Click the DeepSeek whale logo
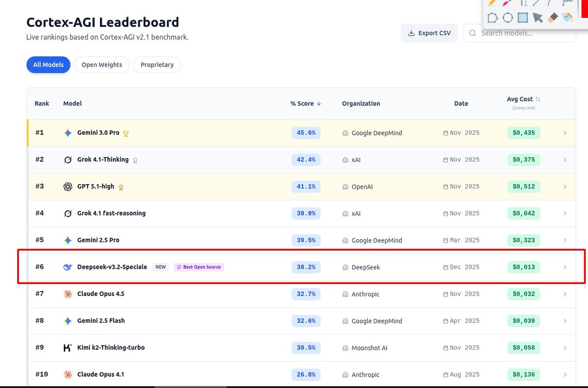 [68, 267]
